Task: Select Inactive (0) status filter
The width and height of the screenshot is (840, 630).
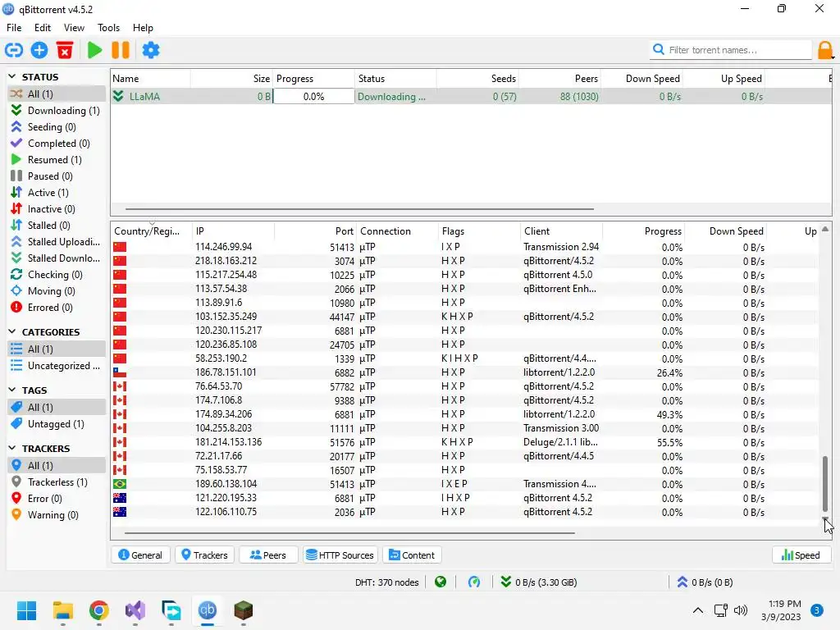Action: point(57,209)
